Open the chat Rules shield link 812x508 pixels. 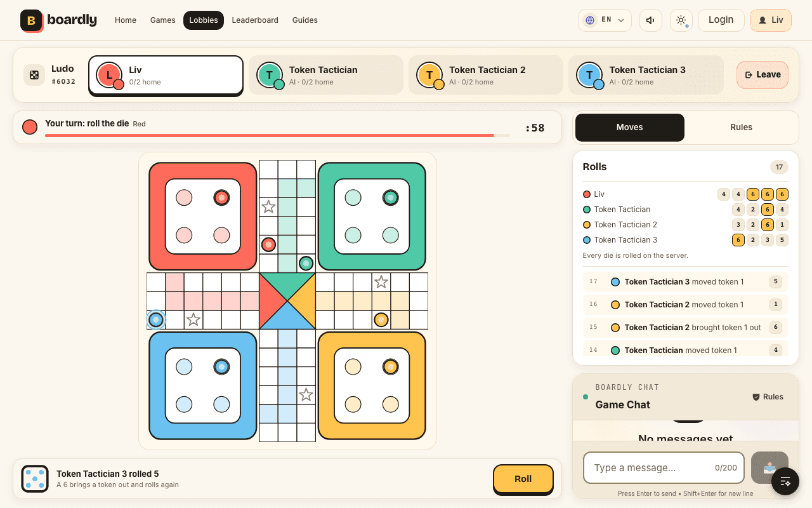(x=768, y=397)
